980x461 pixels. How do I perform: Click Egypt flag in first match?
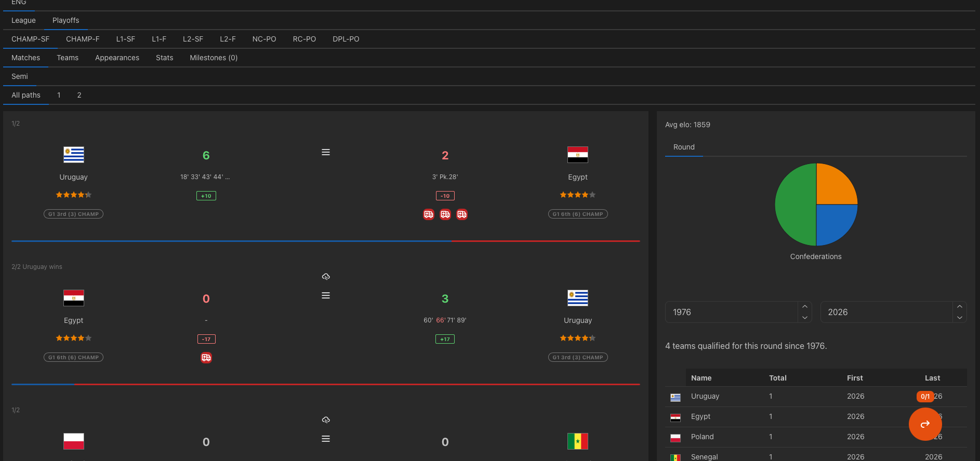tap(578, 155)
